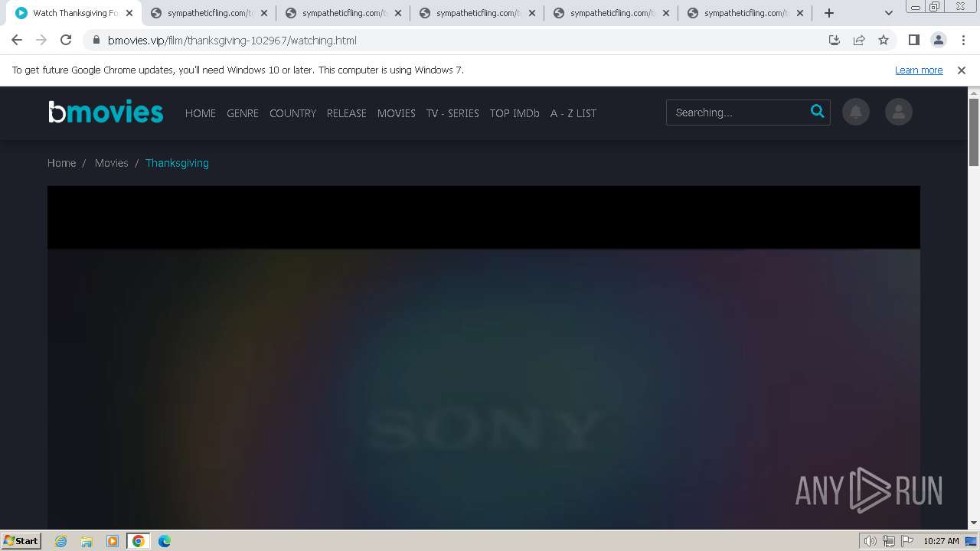Click Chrome back arrow
This screenshot has height=551, width=980.
point(17,40)
